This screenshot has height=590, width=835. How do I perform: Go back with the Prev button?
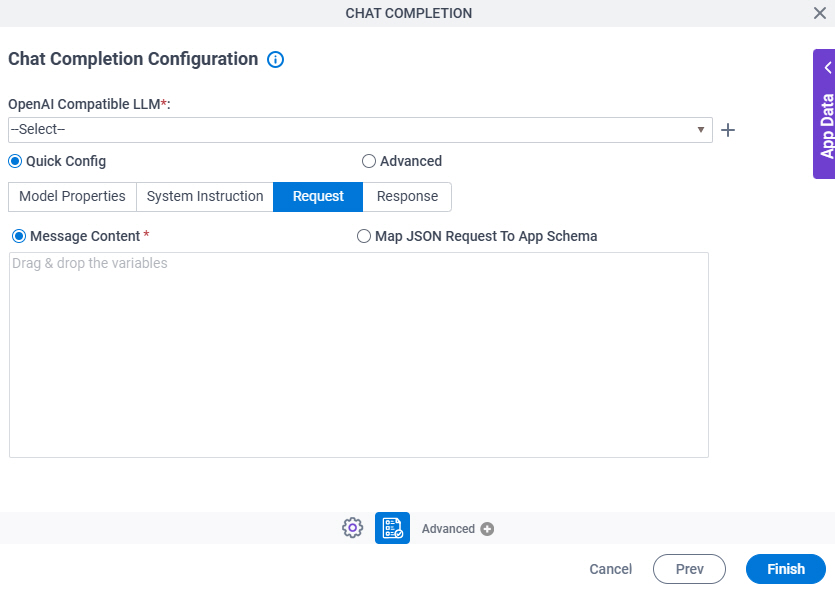pyautogui.click(x=689, y=569)
